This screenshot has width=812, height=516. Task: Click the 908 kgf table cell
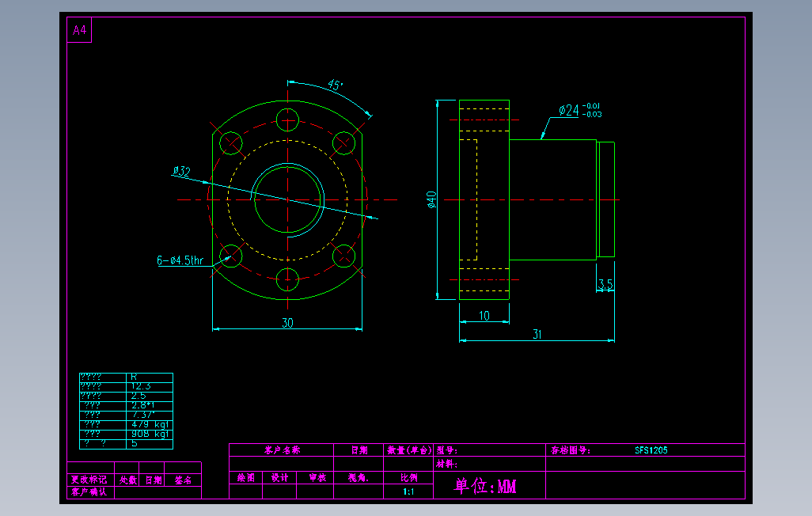150,434
